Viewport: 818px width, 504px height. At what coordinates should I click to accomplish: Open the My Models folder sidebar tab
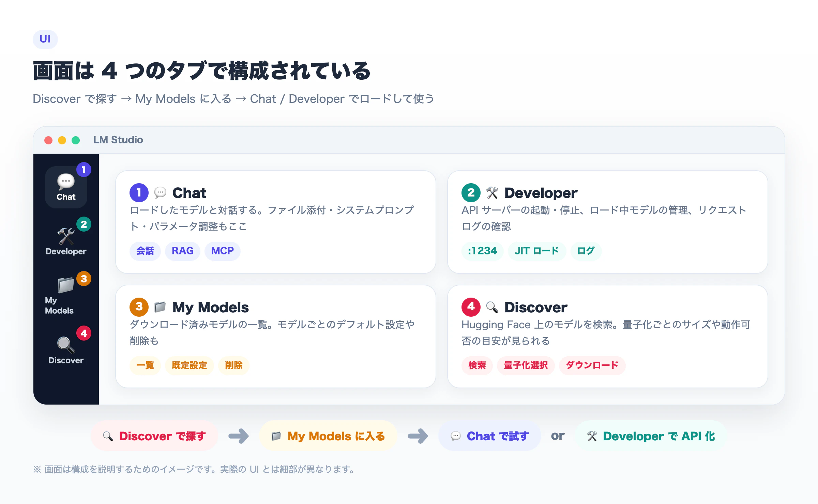66,296
